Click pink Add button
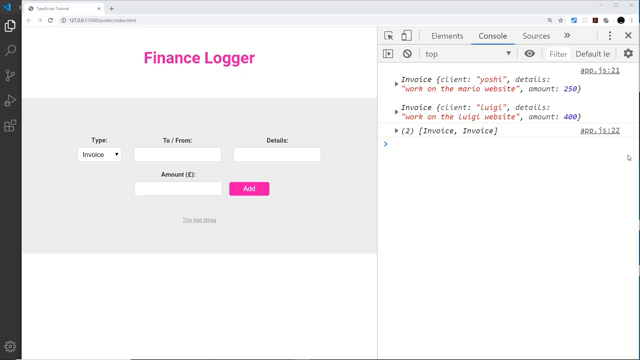This screenshot has height=360, width=640. (249, 189)
